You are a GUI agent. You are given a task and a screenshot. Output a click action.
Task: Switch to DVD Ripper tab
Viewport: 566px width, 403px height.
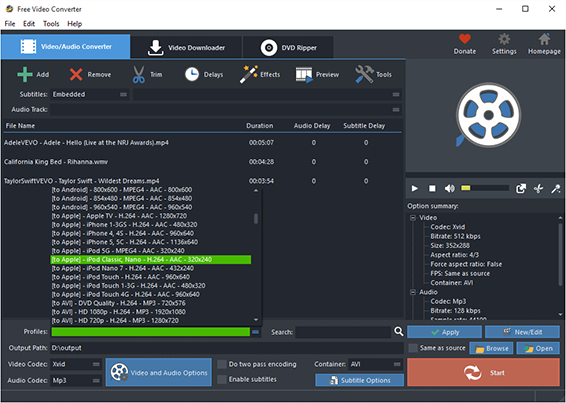288,47
